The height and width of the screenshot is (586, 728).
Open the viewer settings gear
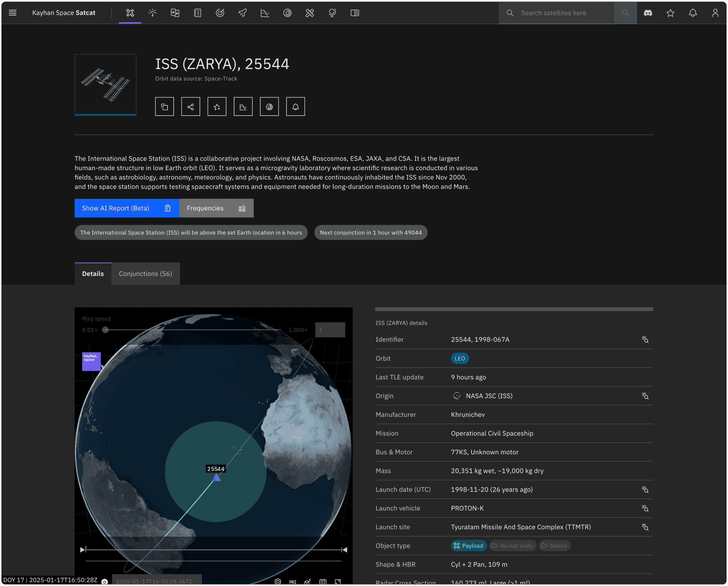pyautogui.click(x=278, y=582)
